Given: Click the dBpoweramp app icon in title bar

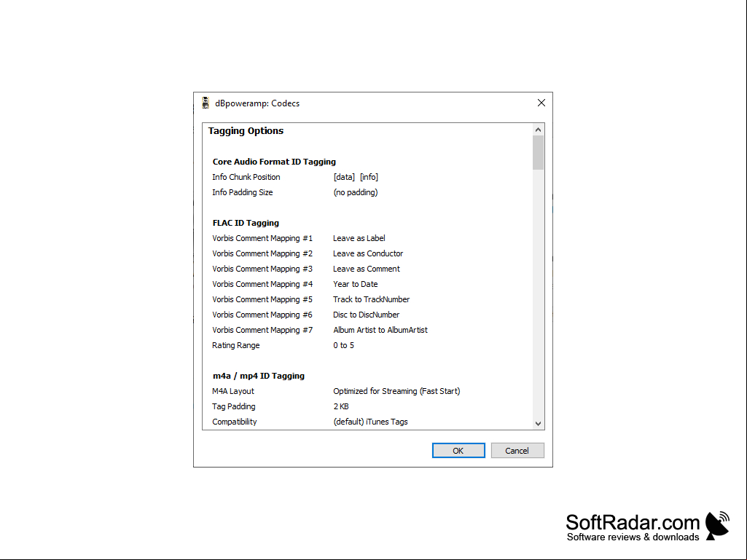Looking at the screenshot, I should click(206, 103).
